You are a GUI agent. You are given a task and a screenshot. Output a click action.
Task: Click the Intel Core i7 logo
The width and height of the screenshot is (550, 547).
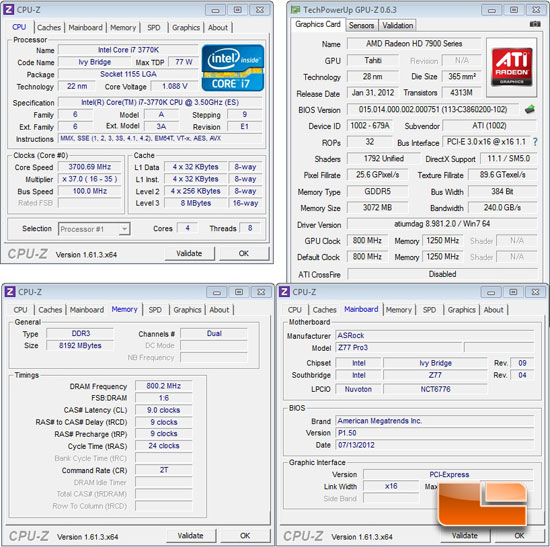pos(233,68)
